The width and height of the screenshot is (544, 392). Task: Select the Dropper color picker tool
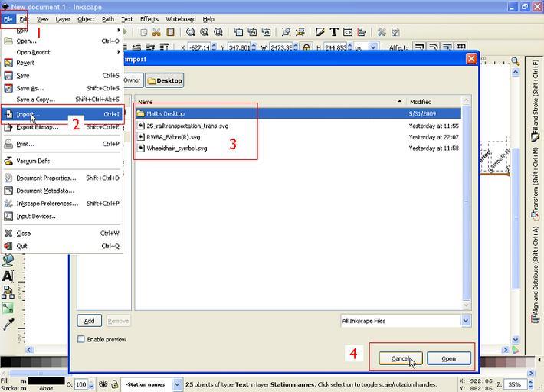pos(8,324)
